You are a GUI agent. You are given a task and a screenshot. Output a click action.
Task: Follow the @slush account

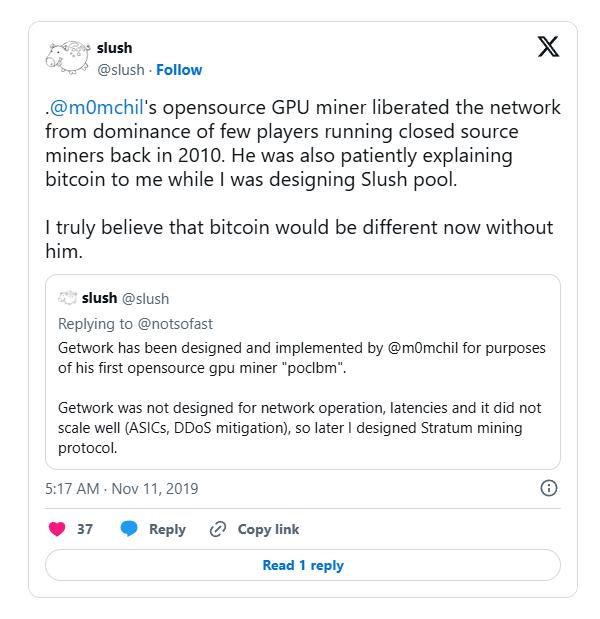(179, 70)
